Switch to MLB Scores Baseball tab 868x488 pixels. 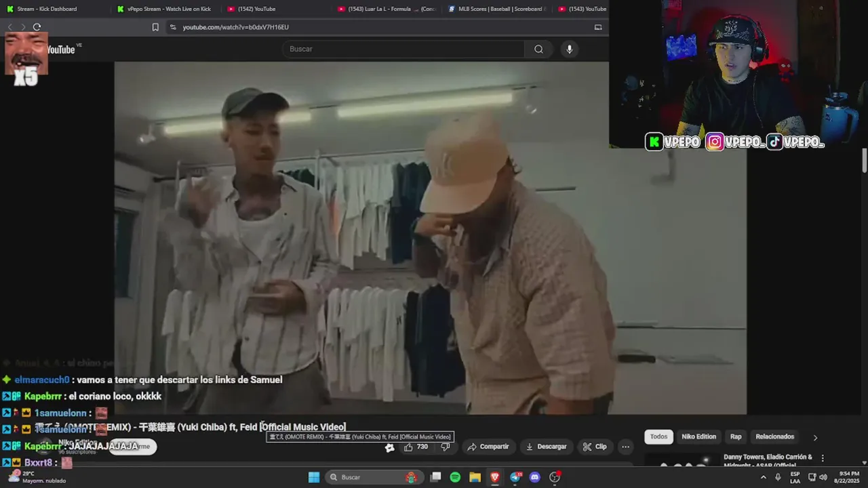coord(496,9)
